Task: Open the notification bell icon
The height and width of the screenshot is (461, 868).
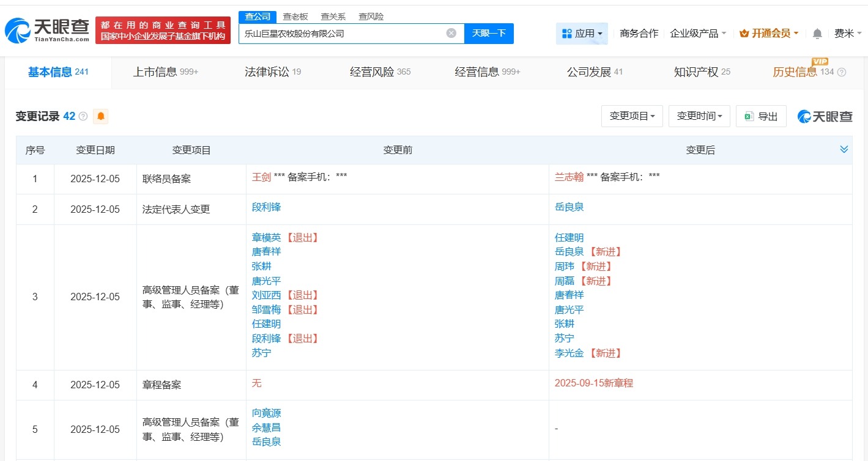Action: [x=817, y=34]
